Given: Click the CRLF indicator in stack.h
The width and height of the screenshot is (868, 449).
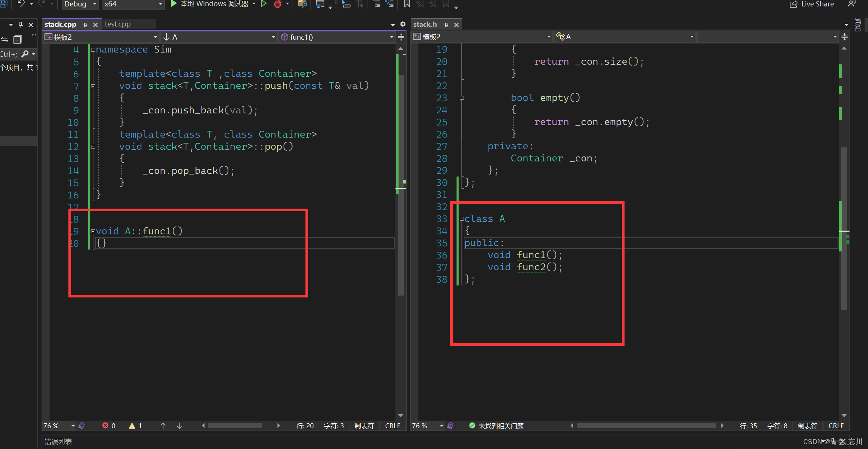Looking at the screenshot, I should point(836,426).
